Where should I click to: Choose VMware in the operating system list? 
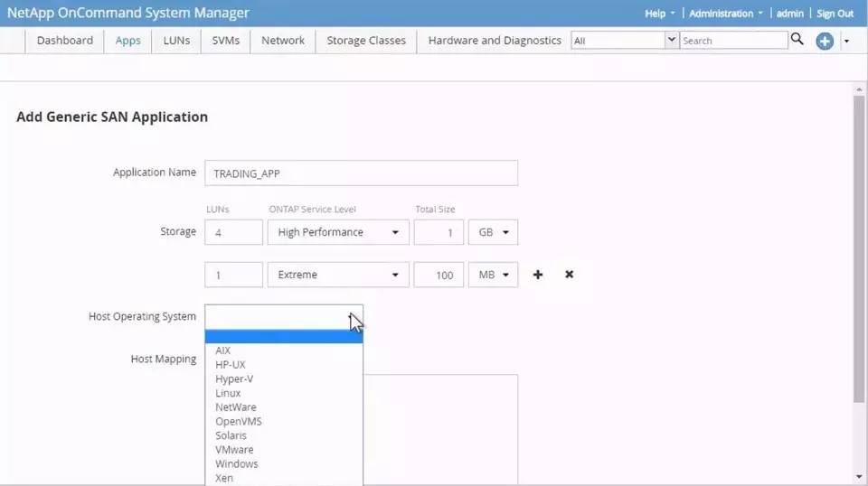tap(234, 449)
